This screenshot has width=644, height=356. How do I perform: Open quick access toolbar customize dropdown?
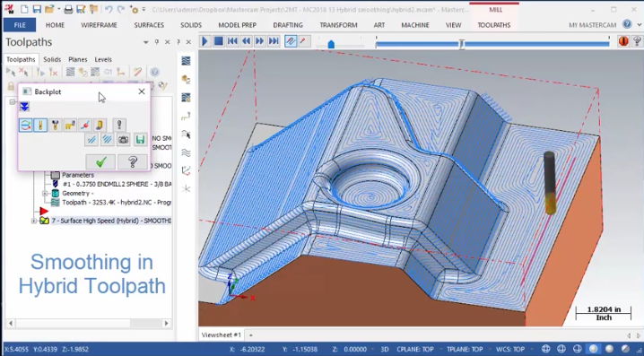pyautogui.click(x=144, y=9)
